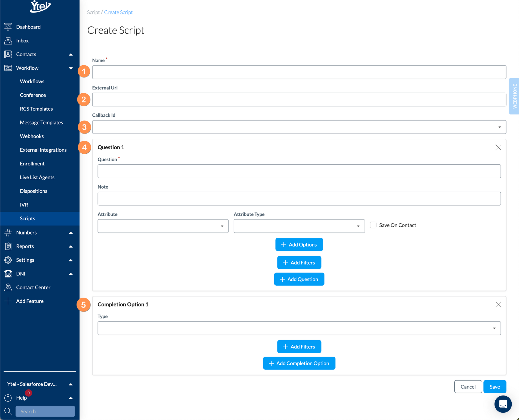
Task: Go to Enrollment
Action: pos(32,163)
